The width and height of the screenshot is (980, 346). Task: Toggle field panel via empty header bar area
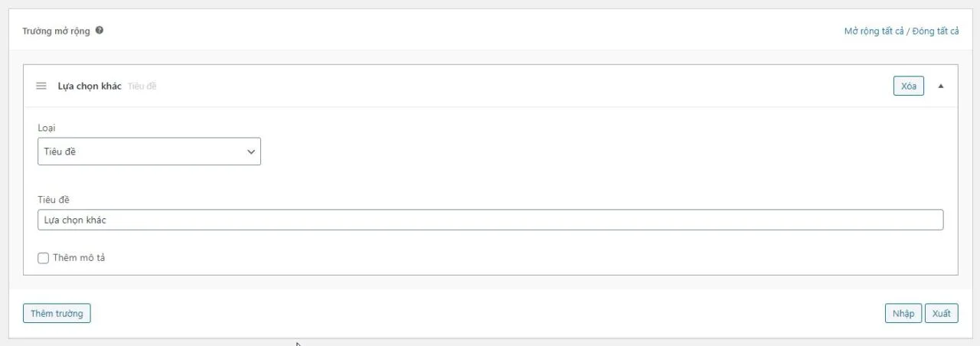(521, 86)
